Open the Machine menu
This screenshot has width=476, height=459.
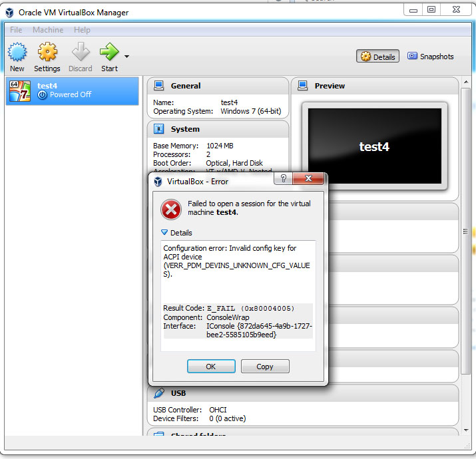48,30
